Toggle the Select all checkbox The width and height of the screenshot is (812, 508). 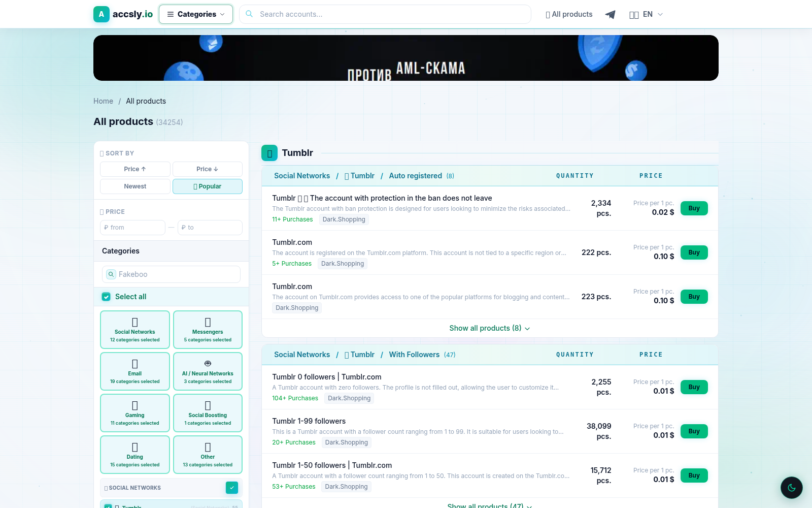click(x=106, y=297)
